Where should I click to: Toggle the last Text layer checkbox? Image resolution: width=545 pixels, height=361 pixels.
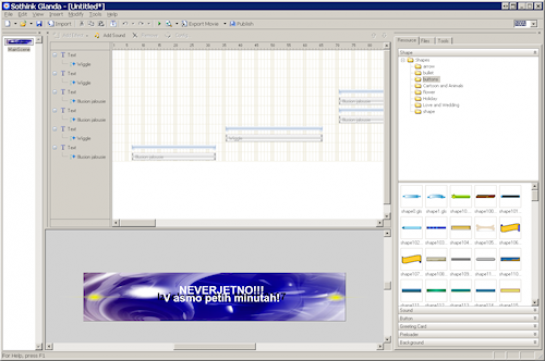pos(55,147)
